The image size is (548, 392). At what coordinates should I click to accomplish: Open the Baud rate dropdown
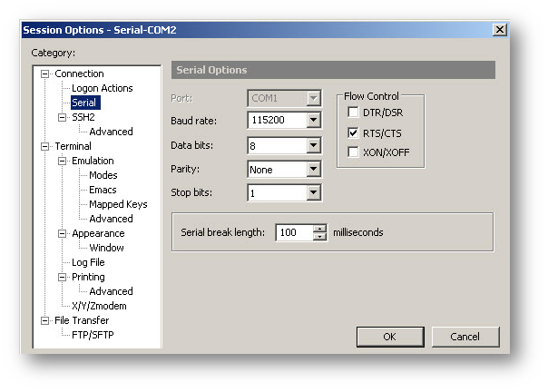(x=313, y=120)
